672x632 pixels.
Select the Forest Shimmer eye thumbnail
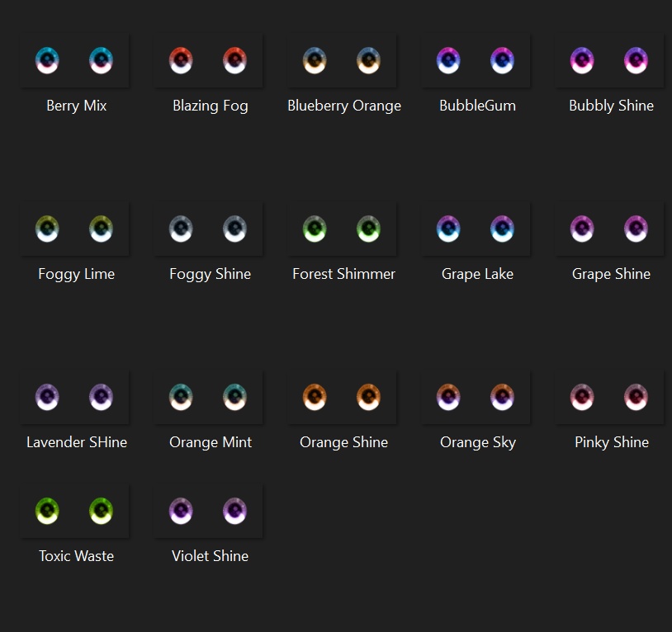tap(342, 229)
